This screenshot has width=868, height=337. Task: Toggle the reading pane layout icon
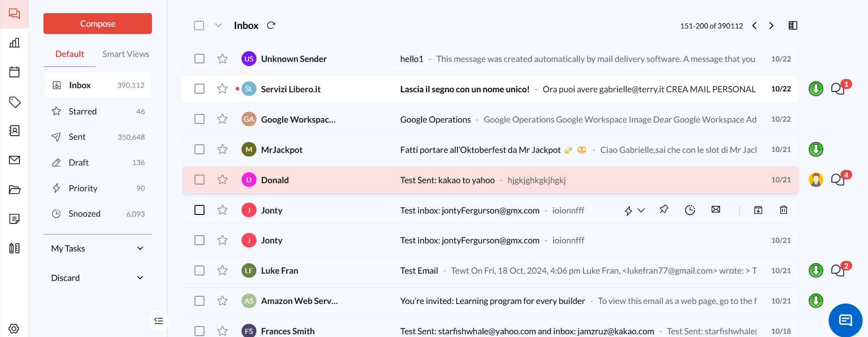pyautogui.click(x=792, y=25)
